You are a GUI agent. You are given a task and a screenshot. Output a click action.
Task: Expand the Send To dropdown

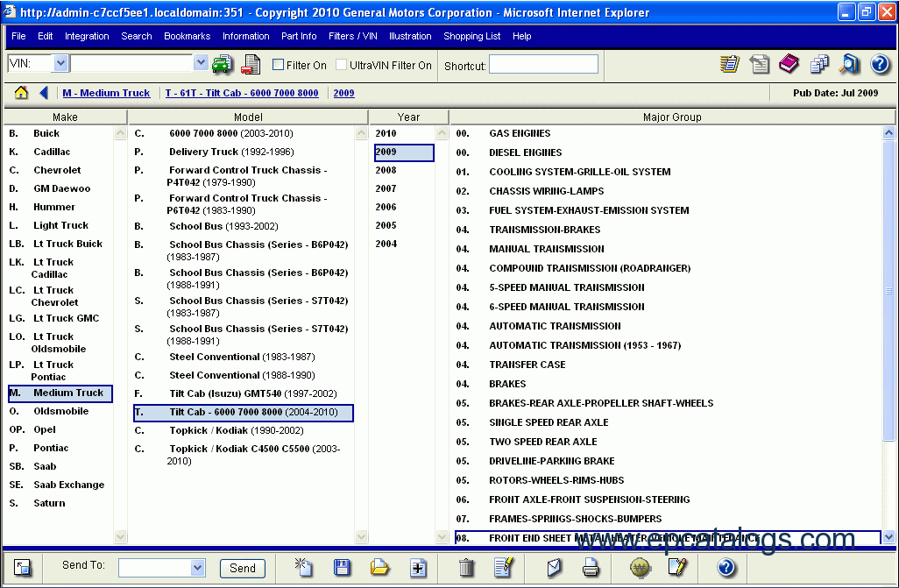point(197,568)
